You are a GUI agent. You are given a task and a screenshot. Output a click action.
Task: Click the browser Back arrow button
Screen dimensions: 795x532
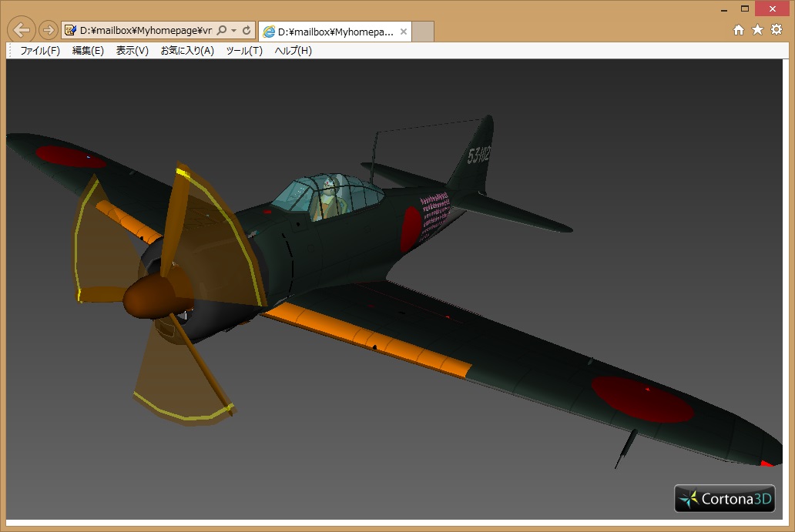(x=22, y=30)
